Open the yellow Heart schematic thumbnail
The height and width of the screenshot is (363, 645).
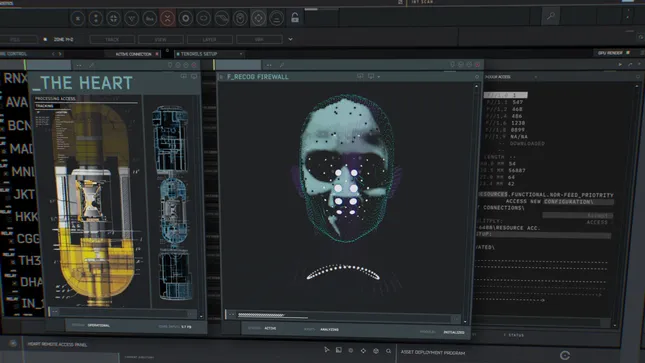point(95,204)
